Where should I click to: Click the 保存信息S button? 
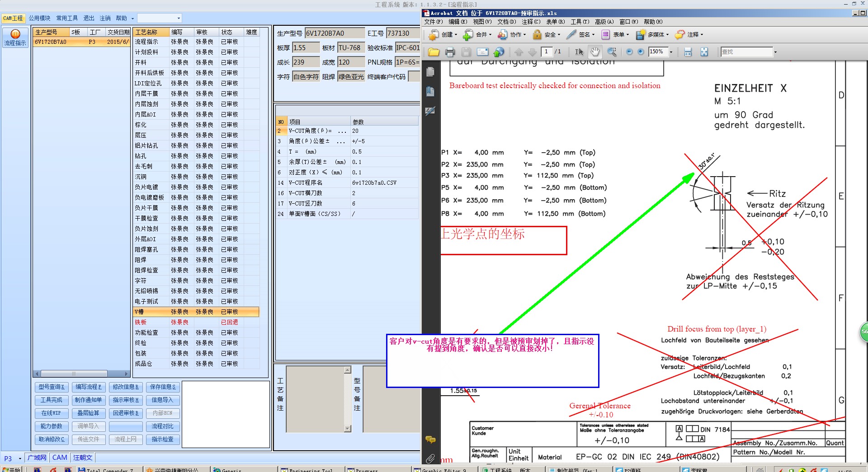click(163, 387)
